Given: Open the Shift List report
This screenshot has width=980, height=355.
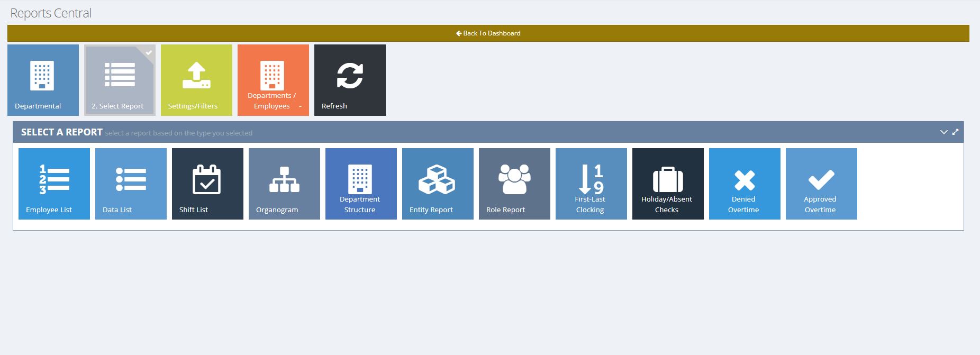Looking at the screenshot, I should tap(207, 184).
